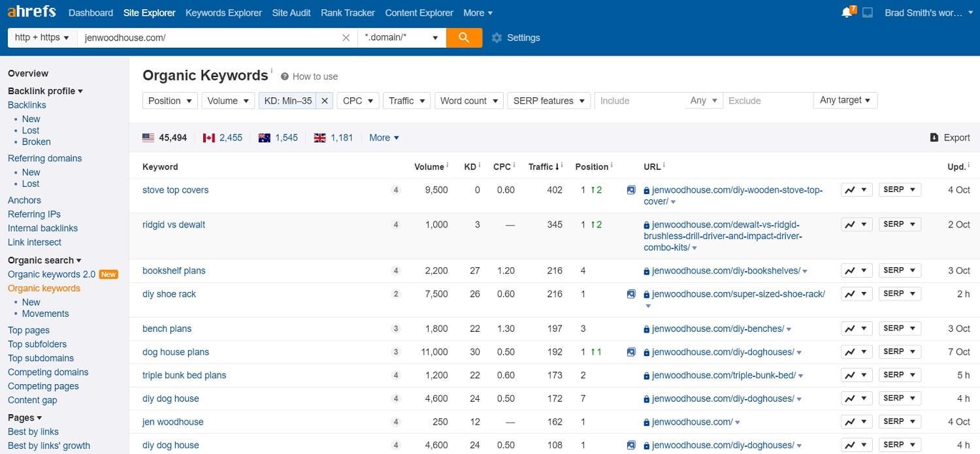Sort table by Volume column
The image size is (980, 454).
tap(429, 167)
